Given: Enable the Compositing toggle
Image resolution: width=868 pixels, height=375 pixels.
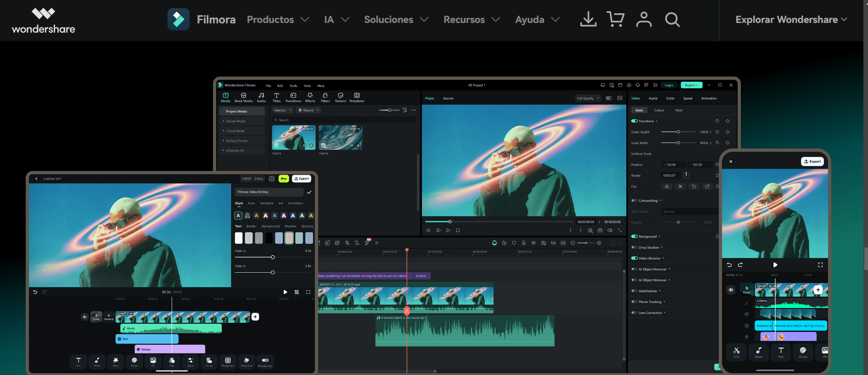Looking at the screenshot, I should coord(634,200).
